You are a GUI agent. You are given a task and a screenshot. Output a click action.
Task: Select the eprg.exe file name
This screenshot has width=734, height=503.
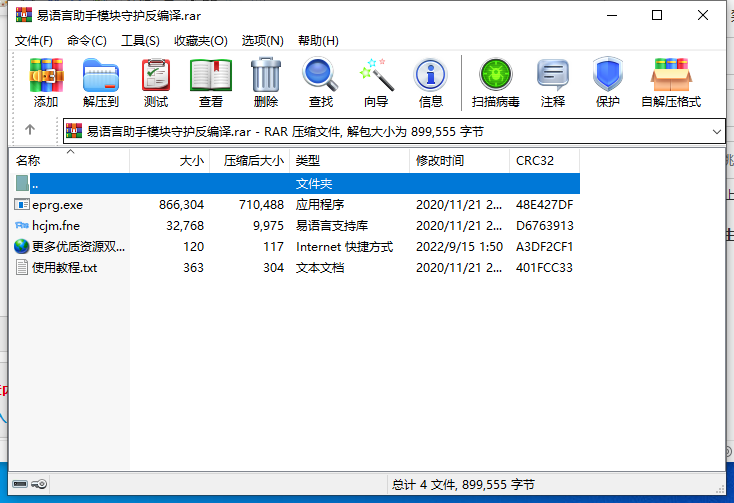point(58,205)
